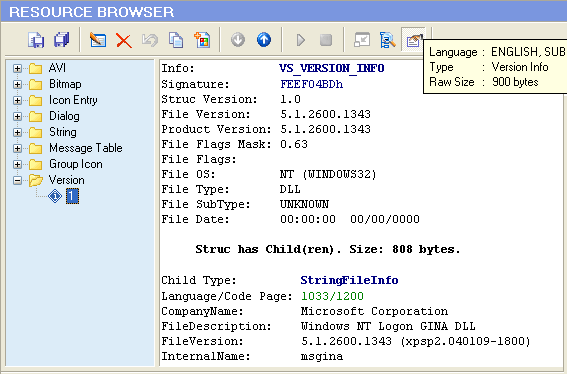Click the VS_VERSION_INFO text
The height and width of the screenshot is (374, 567).
332,68
